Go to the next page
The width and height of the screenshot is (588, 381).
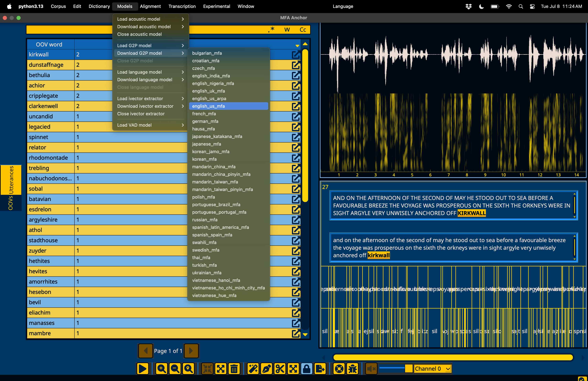[x=191, y=351]
